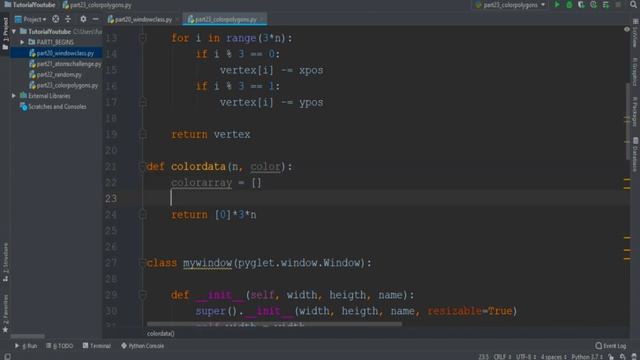Viewport: 640px width, 360px height.
Task: Open the Event Log
Action: pyautogui.click(x=611, y=346)
